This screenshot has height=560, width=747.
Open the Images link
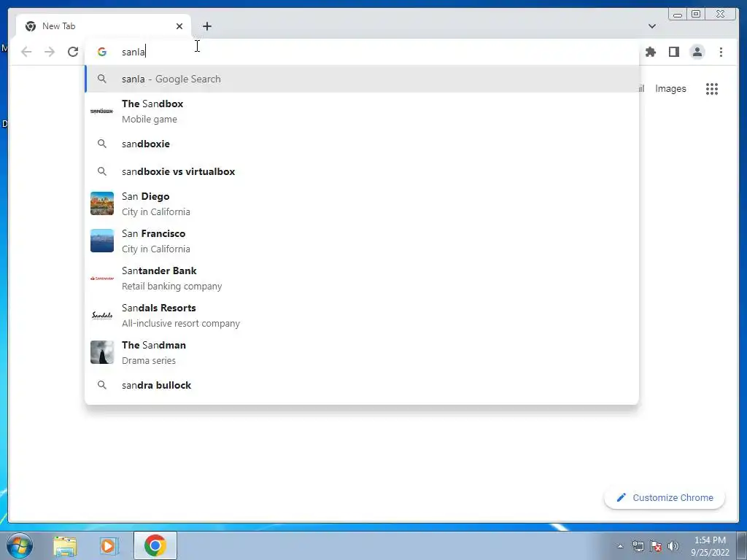[670, 88]
